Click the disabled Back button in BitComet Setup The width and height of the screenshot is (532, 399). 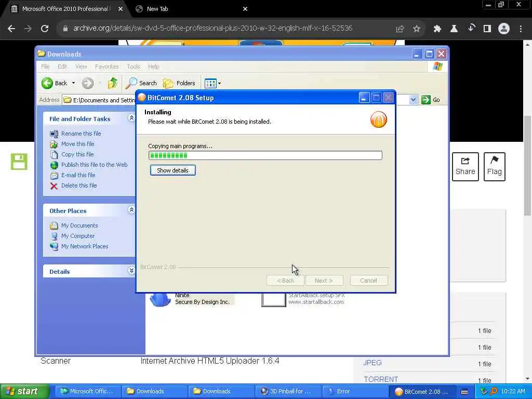285,281
